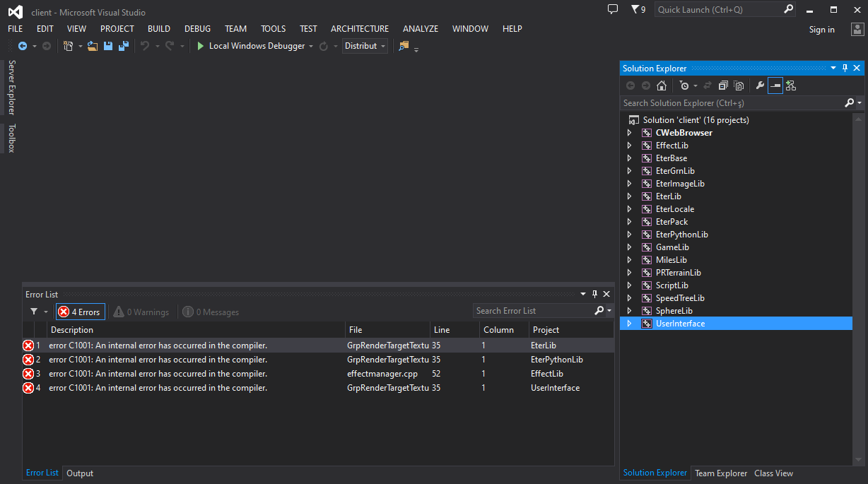Sort errors by the Project column header
The image size is (868, 484).
tap(571, 330)
